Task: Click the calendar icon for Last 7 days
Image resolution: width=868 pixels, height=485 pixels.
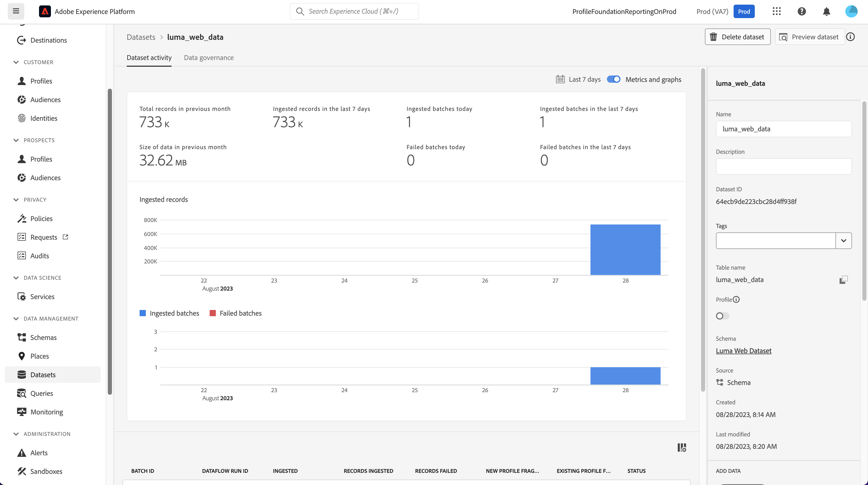Action: [x=560, y=79]
